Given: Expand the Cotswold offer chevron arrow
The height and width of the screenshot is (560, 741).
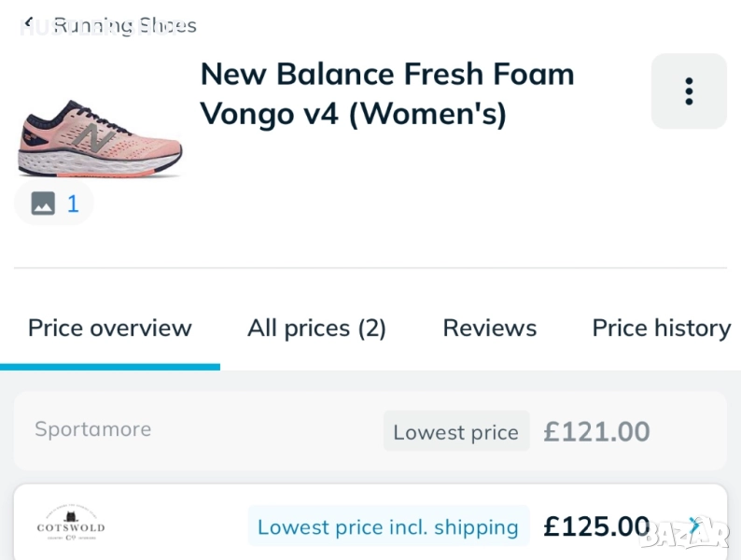Looking at the screenshot, I should click(x=693, y=525).
